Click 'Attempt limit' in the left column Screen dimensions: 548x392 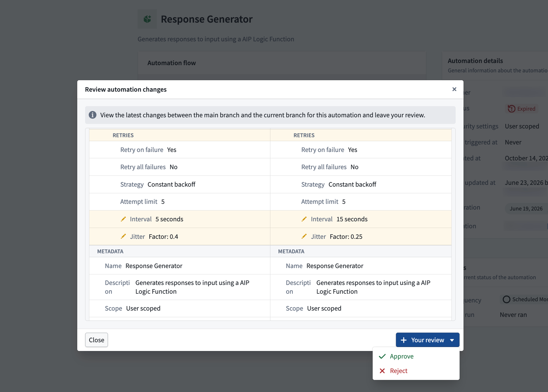point(139,202)
